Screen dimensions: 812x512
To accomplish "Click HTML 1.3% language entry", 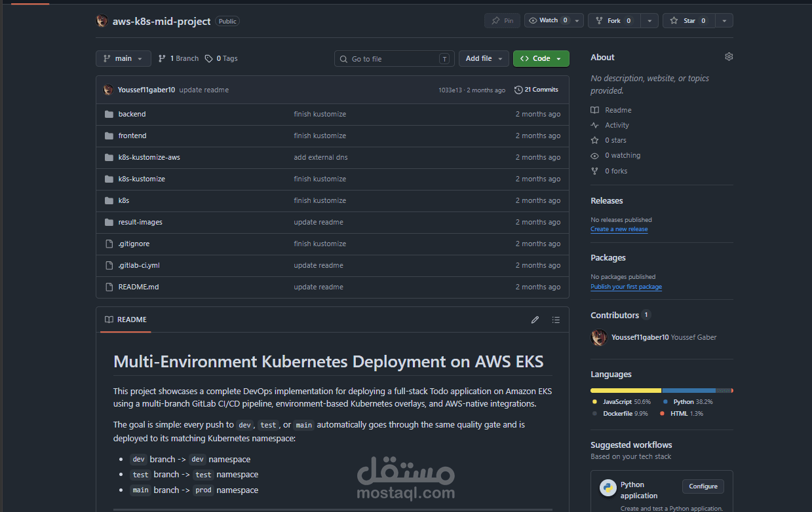I will tap(681, 414).
